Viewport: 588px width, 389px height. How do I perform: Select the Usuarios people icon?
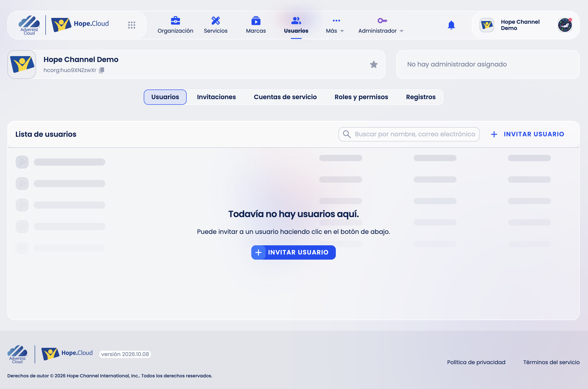click(x=296, y=21)
